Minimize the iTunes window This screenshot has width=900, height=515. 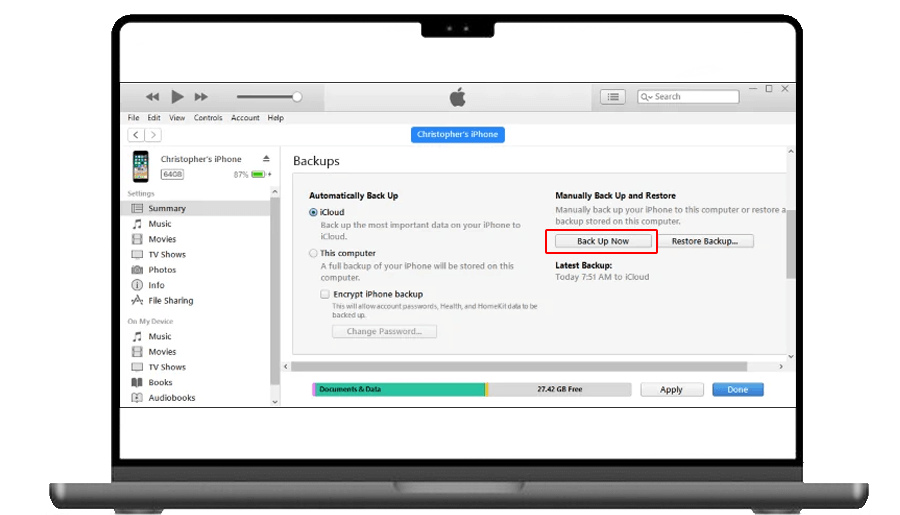pos(753,88)
